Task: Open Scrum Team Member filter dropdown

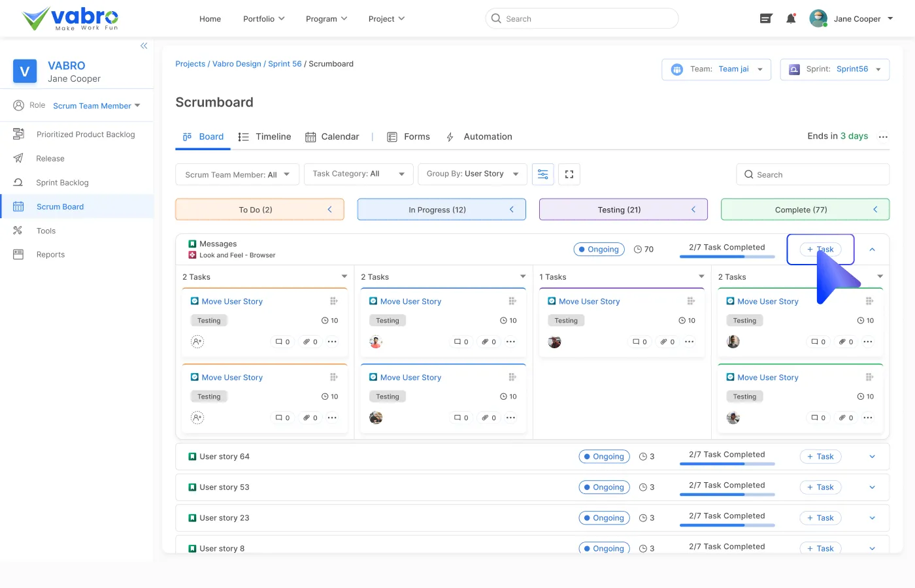Action: pyautogui.click(x=237, y=174)
